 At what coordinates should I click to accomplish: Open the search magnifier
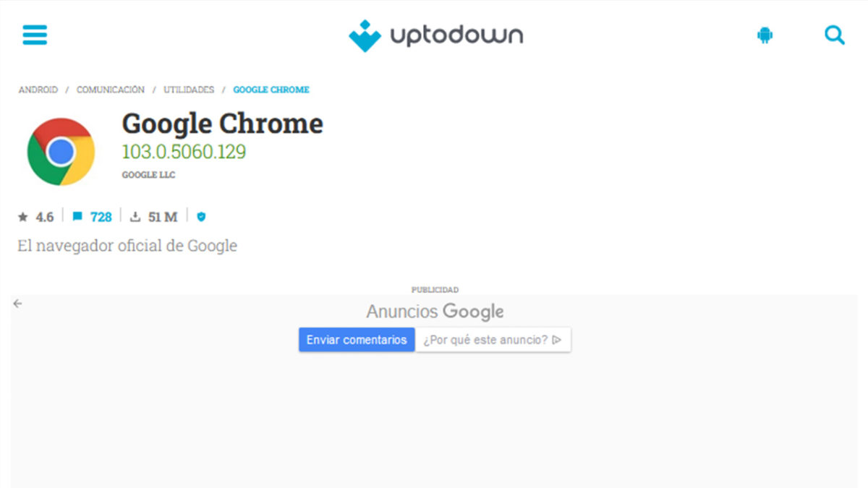(834, 35)
